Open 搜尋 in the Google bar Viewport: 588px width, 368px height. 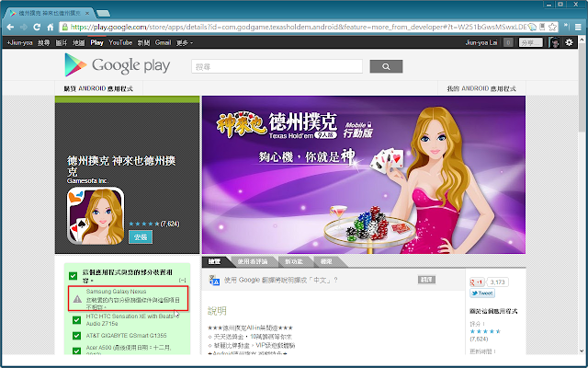[44, 43]
